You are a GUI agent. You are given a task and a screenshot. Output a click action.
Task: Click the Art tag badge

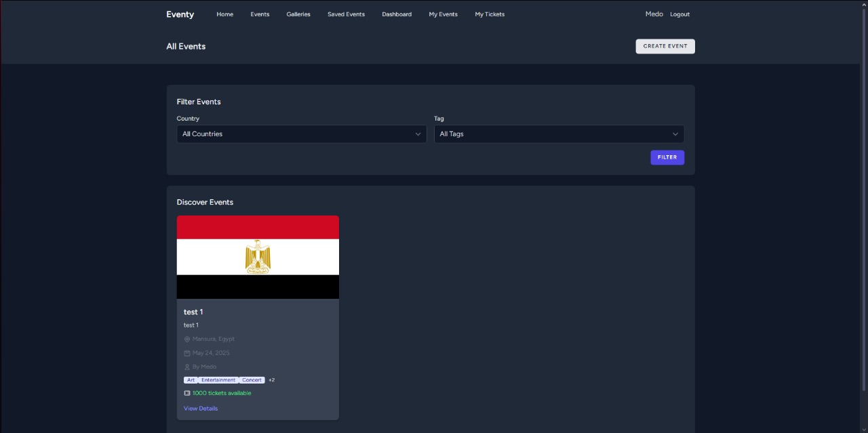point(191,380)
